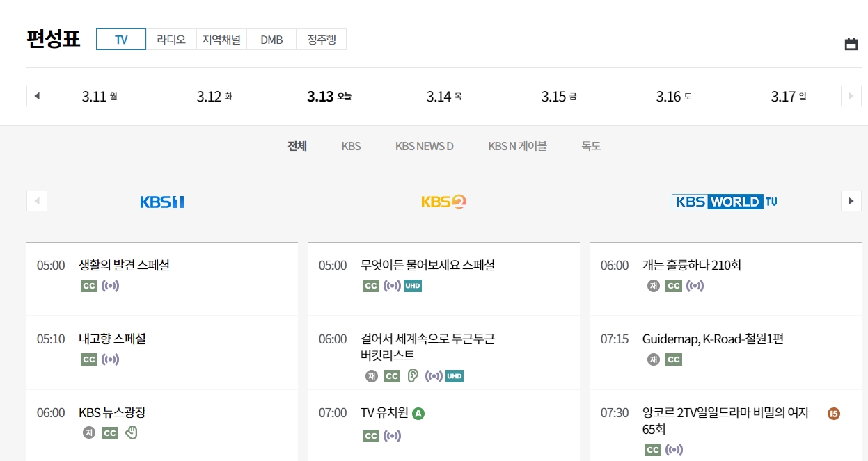This screenshot has height=461, width=868.
Task: Open program 생활의 발견 스페셜
Action: (125, 265)
